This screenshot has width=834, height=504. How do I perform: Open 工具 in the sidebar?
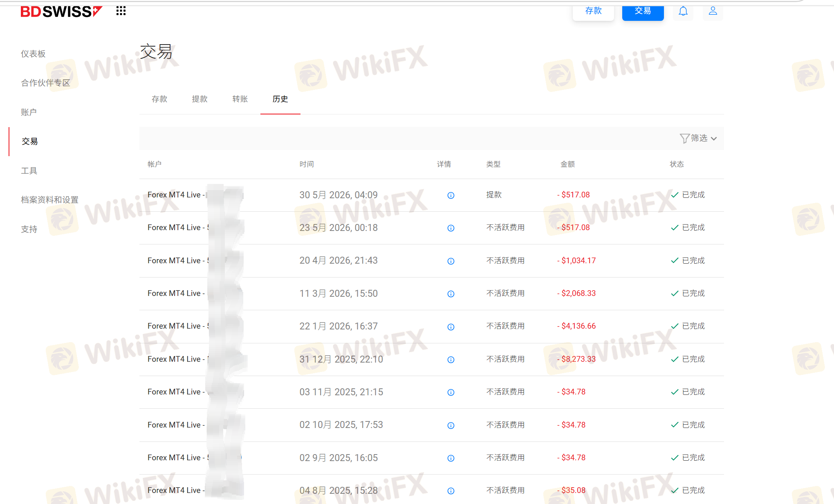pos(29,171)
